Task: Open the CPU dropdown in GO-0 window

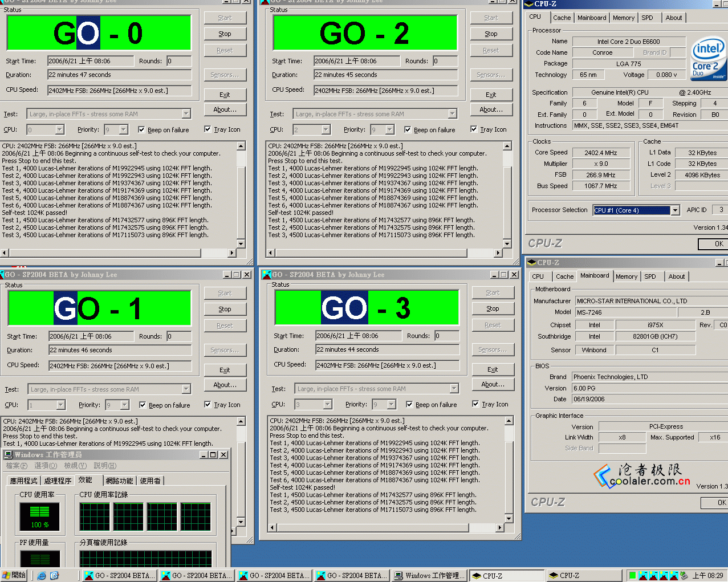Action: tap(59, 130)
